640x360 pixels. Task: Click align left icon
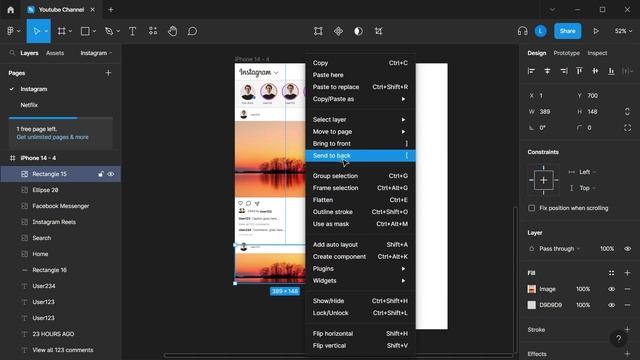tap(531, 71)
